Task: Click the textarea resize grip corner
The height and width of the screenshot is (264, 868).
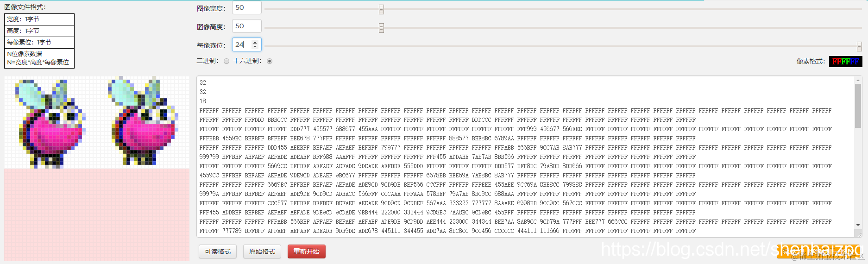Action: point(858,234)
